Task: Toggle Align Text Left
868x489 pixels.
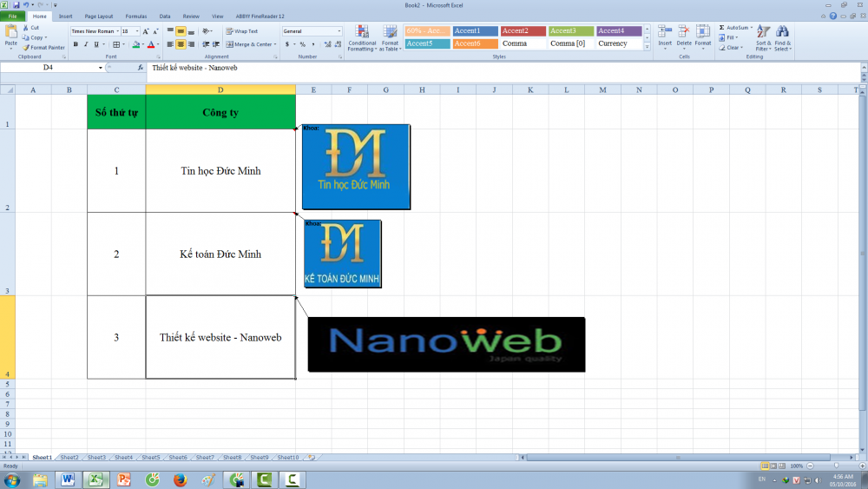Action: (x=170, y=44)
